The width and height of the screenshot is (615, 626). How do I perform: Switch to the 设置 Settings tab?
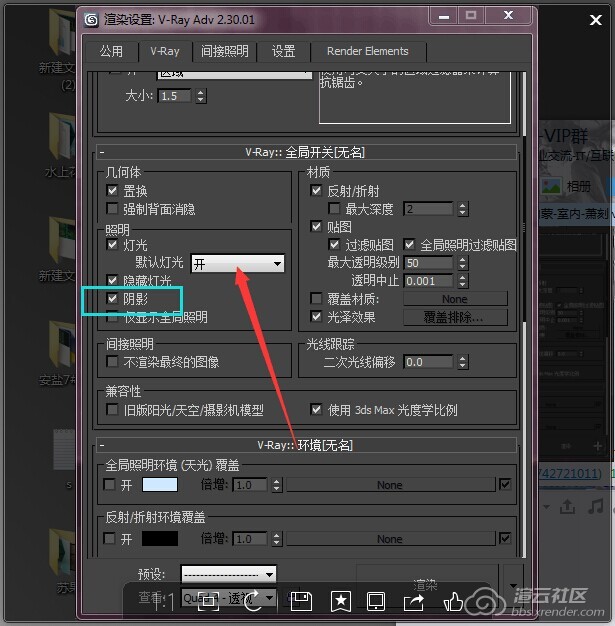283,52
